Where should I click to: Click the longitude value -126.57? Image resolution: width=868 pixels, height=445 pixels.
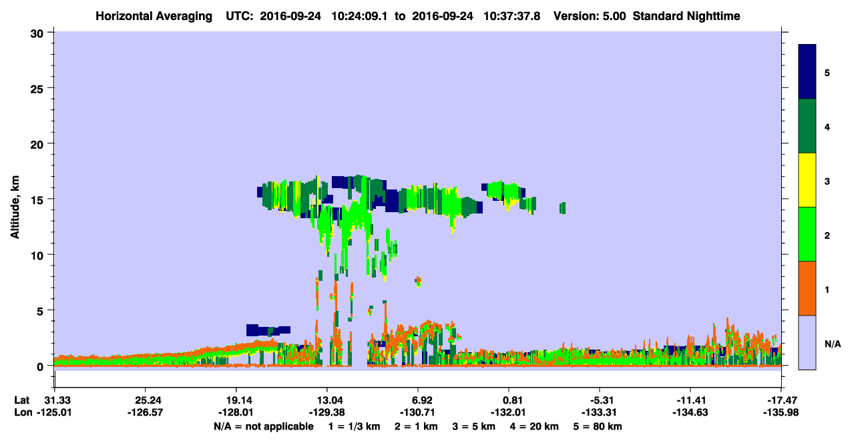coord(145,413)
